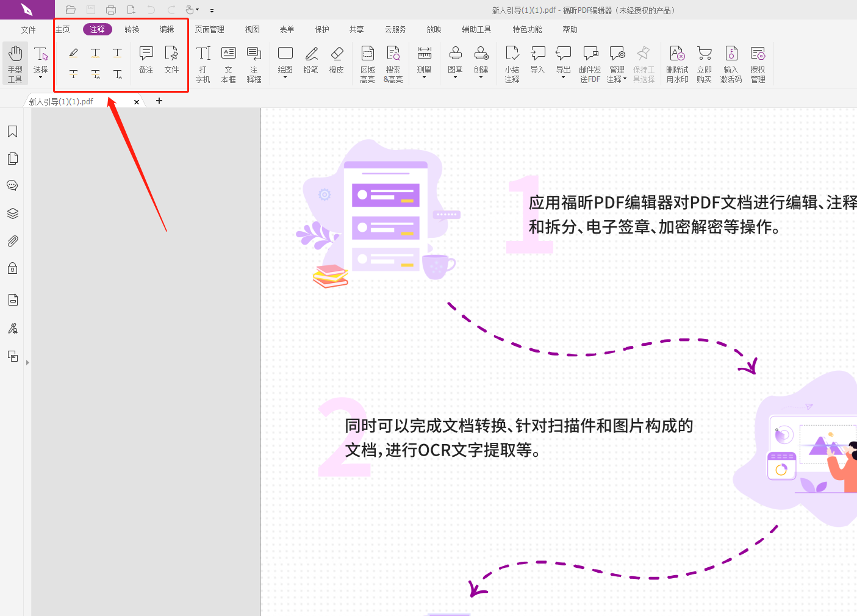Viewport: 857px width, 616px height.
Task: Pick the Eraser tool (橡皮)
Action: [337, 60]
